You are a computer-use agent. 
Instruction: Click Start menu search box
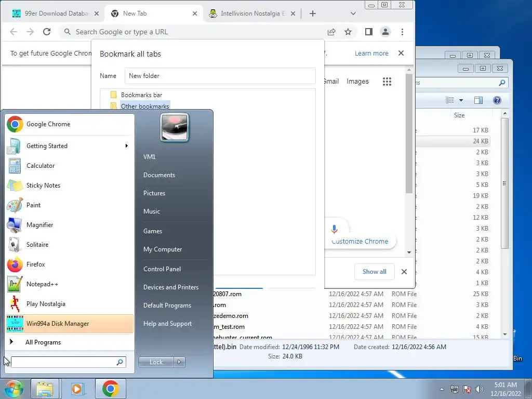pos(68,362)
